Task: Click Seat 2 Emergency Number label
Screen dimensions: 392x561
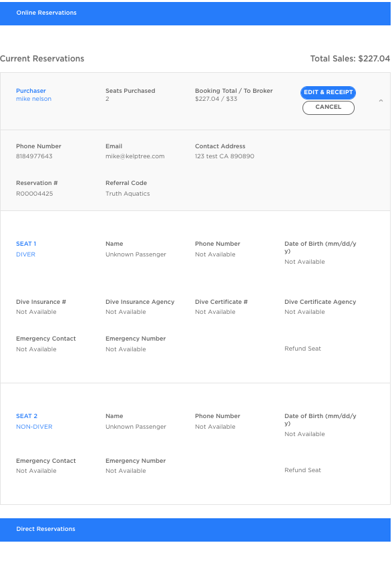Action: (x=136, y=461)
